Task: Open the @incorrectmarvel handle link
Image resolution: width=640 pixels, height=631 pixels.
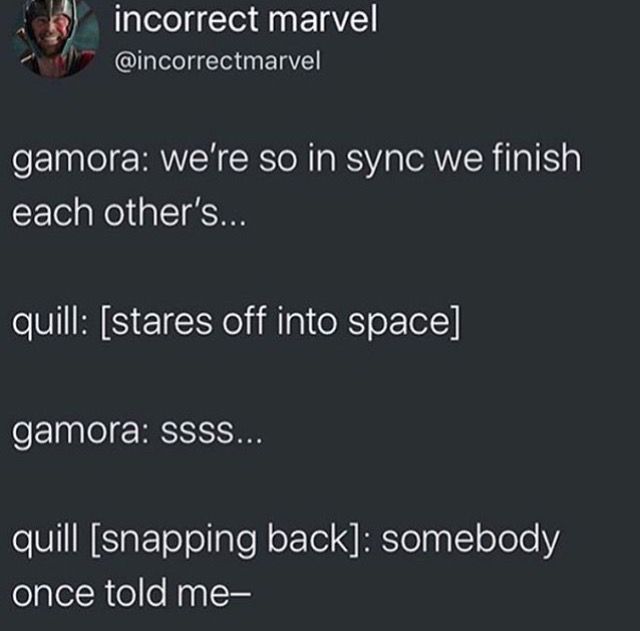Action: click(218, 61)
